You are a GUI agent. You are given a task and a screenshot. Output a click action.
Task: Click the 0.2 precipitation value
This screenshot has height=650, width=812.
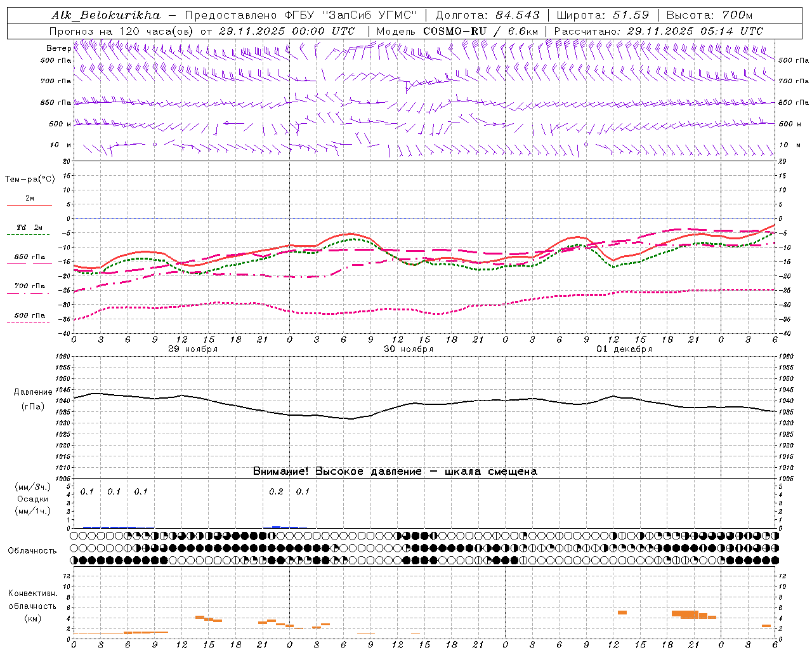coord(276,492)
